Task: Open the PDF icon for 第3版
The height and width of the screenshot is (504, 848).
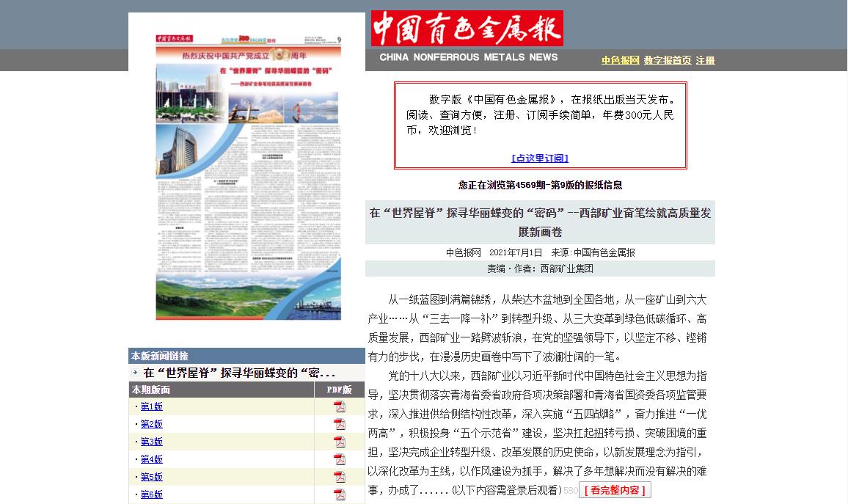Action: 339,441
